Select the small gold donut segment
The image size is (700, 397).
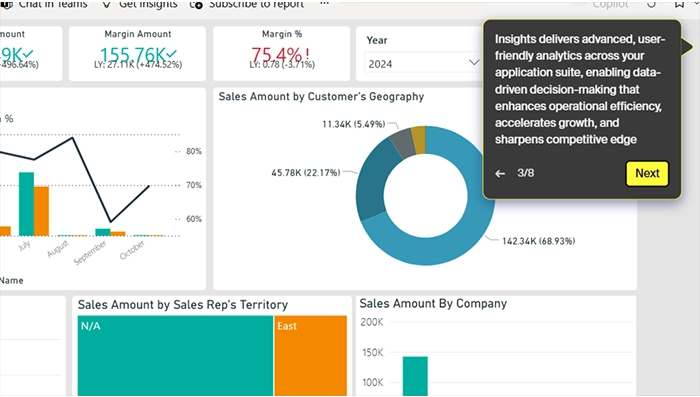(x=419, y=139)
